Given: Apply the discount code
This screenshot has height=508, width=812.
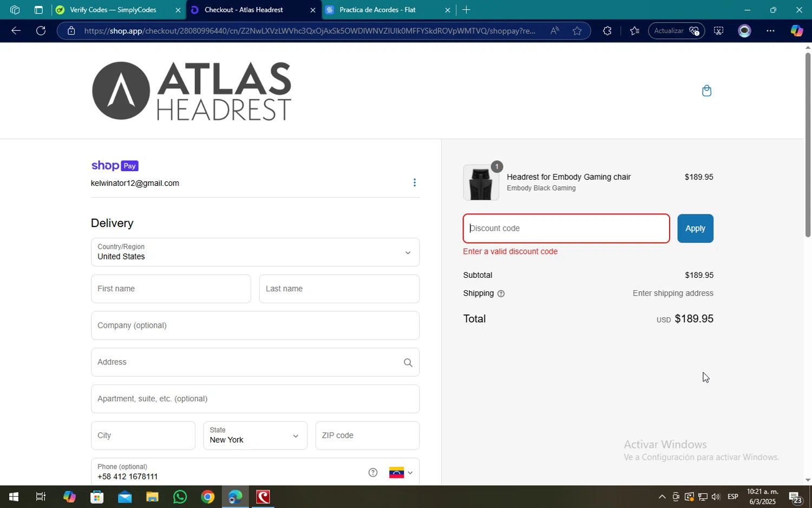Looking at the screenshot, I should (x=695, y=229).
